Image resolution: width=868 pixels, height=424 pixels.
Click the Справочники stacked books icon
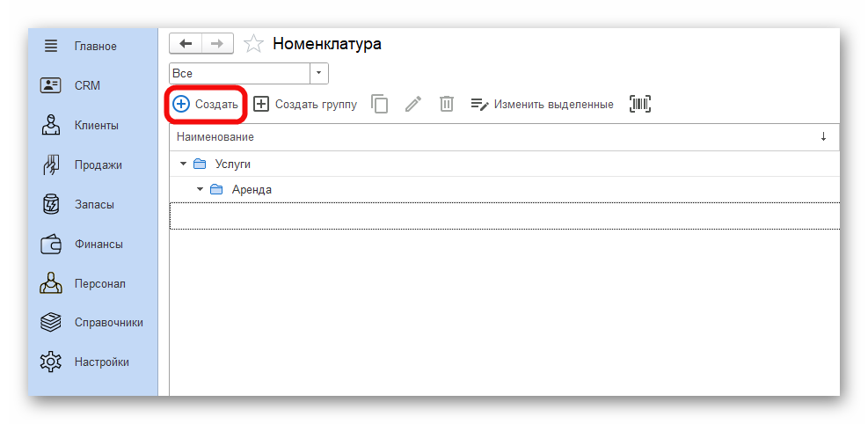pos(51,323)
